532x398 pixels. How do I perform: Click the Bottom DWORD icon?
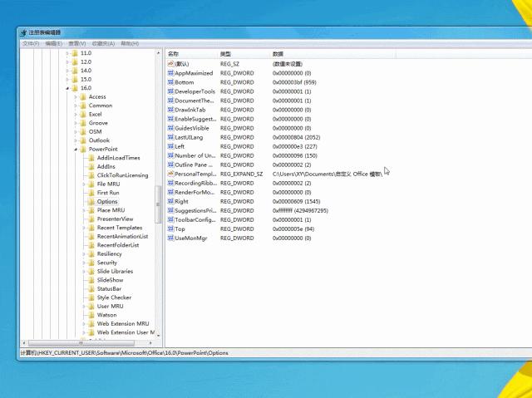pyautogui.click(x=170, y=82)
